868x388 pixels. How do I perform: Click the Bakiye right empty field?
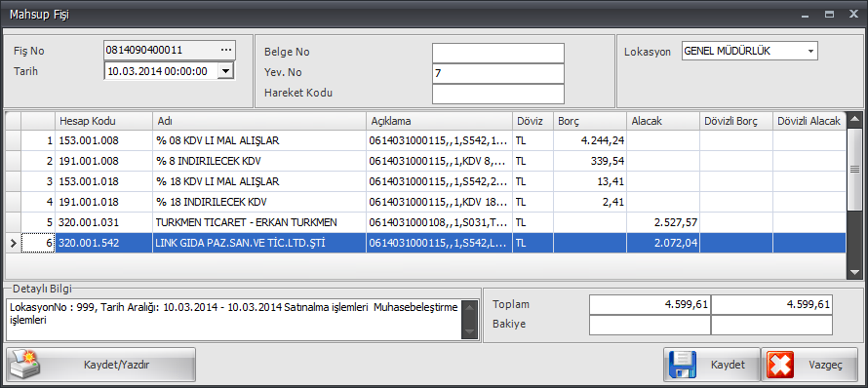click(771, 325)
